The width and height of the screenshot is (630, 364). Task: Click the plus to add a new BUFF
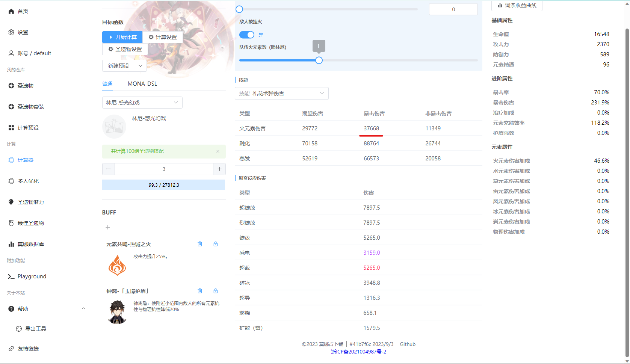[108, 227]
